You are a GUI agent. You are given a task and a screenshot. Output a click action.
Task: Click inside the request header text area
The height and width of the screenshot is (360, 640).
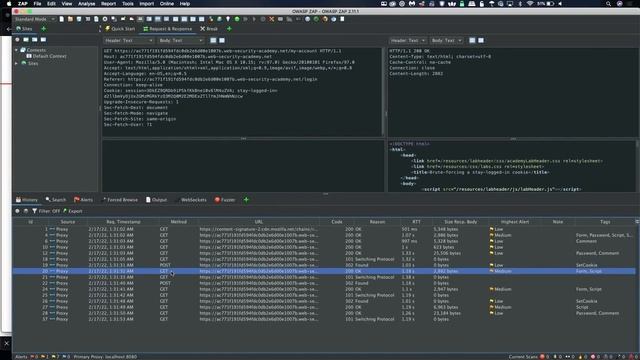(x=242, y=92)
